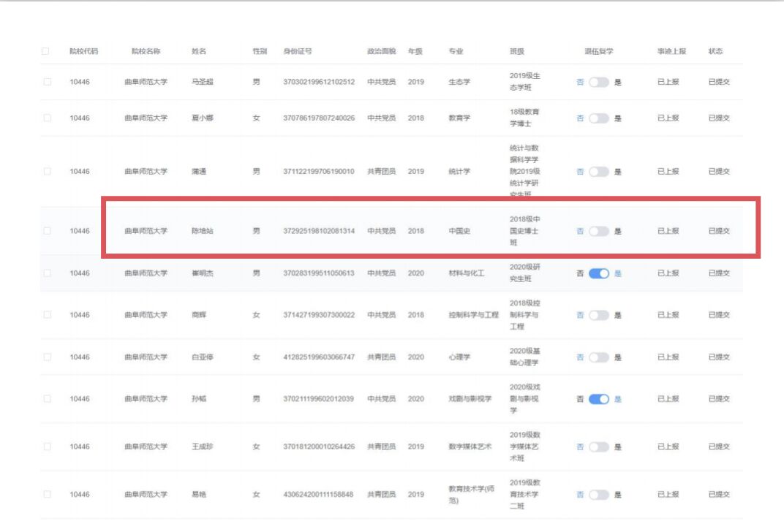Disable 退伍复学 toggle for 材料与化工 row
Screen dimensions: 784x532
598,273
